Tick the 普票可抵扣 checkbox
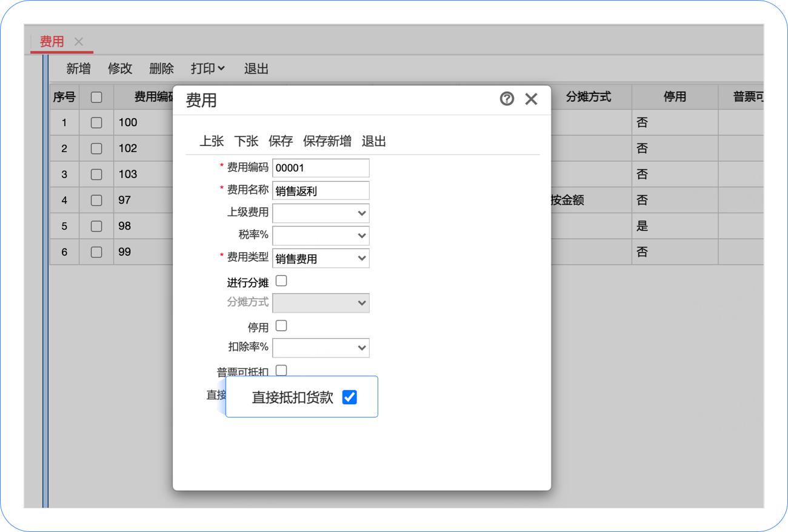Screen dimensions: 788x532 281,370
